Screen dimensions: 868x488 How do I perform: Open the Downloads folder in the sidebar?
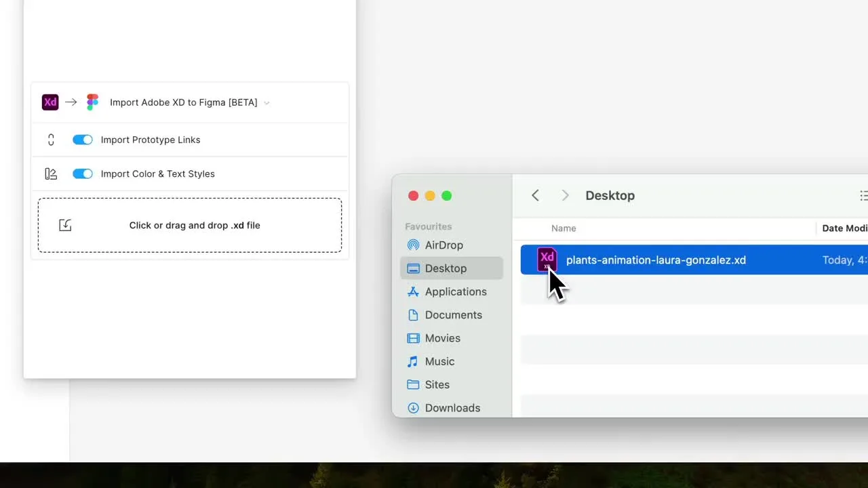[x=452, y=407]
